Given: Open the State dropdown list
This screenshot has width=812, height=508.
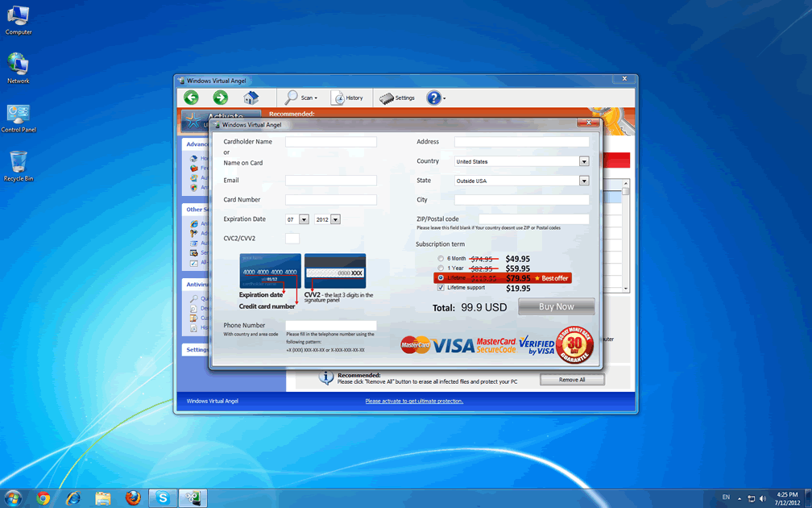Looking at the screenshot, I should [584, 181].
